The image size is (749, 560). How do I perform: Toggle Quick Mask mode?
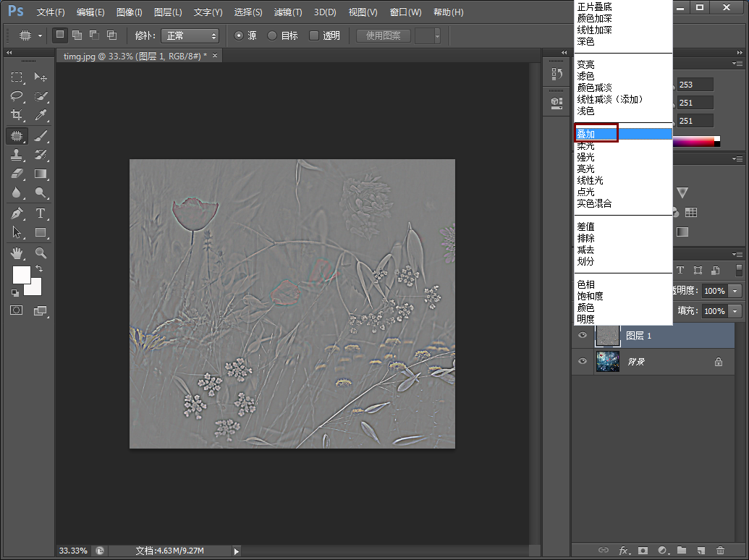(x=17, y=311)
